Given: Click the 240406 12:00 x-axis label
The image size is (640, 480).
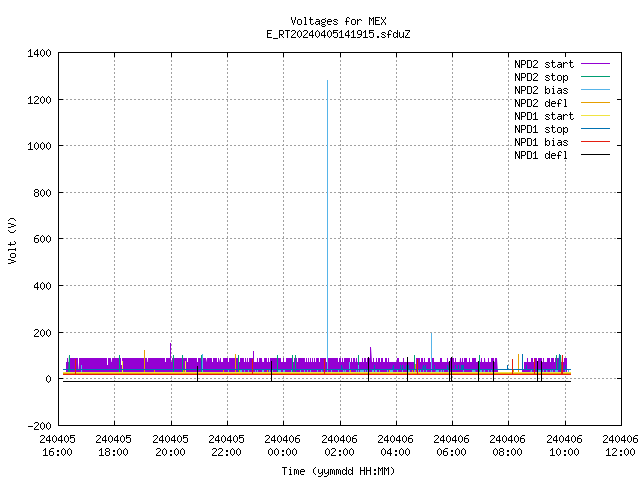Looking at the screenshot, I should 620,446.
